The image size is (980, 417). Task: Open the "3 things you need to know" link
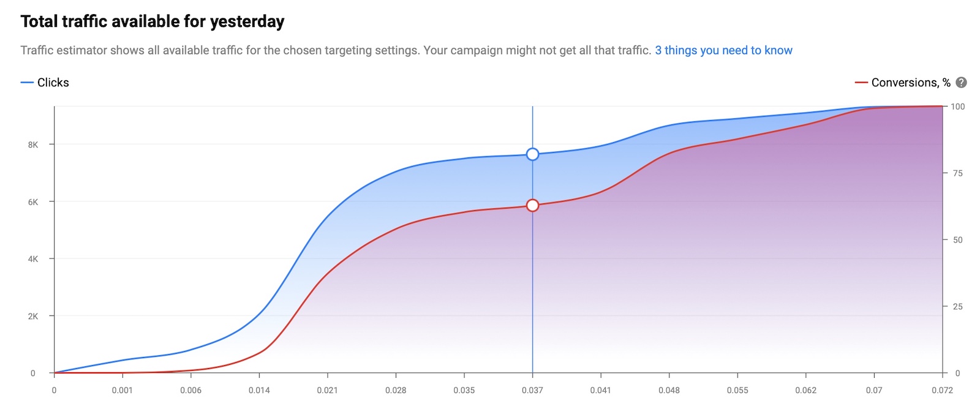coord(723,50)
